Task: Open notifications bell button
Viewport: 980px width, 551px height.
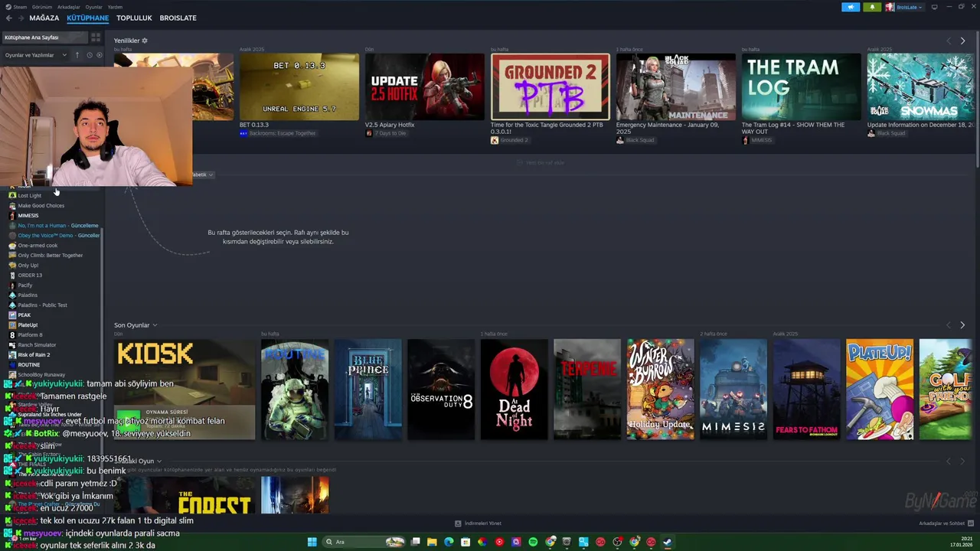Action: point(871,7)
